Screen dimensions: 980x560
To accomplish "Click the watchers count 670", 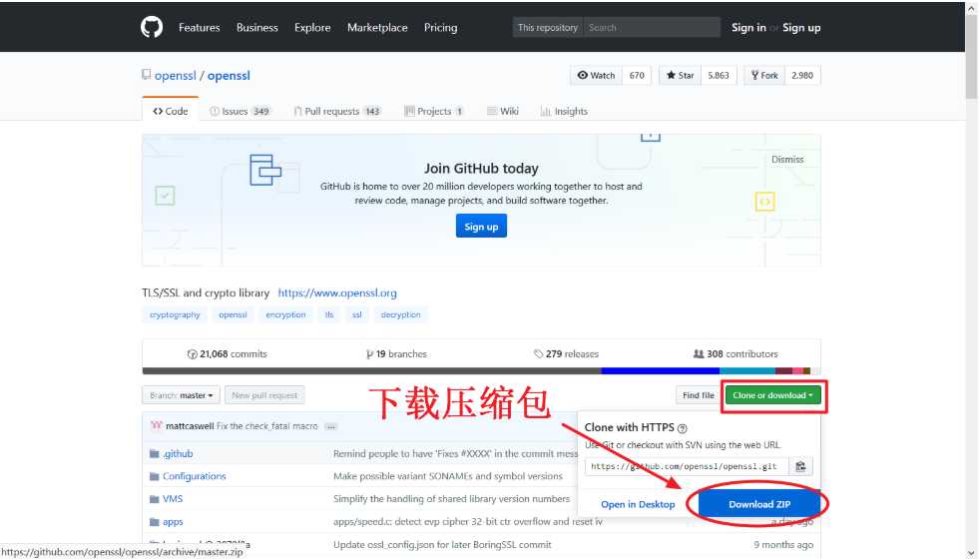I will pos(637,75).
